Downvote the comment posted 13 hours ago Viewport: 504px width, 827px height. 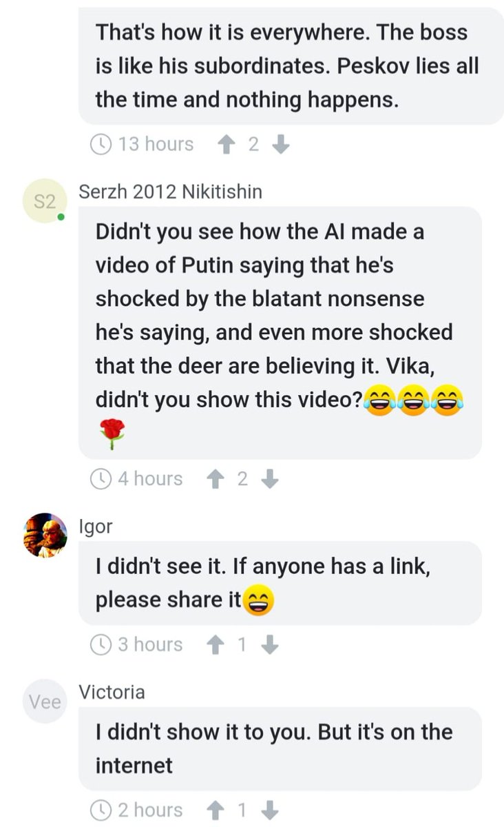[280, 144]
